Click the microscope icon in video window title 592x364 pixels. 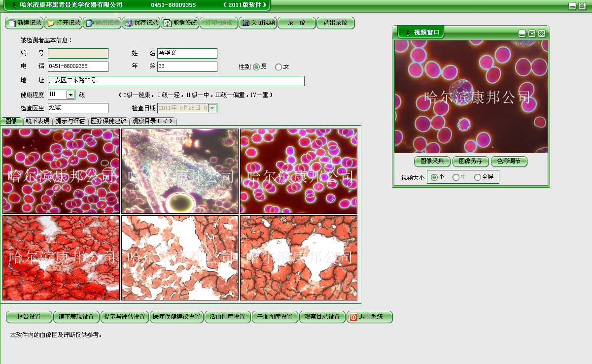click(x=407, y=33)
